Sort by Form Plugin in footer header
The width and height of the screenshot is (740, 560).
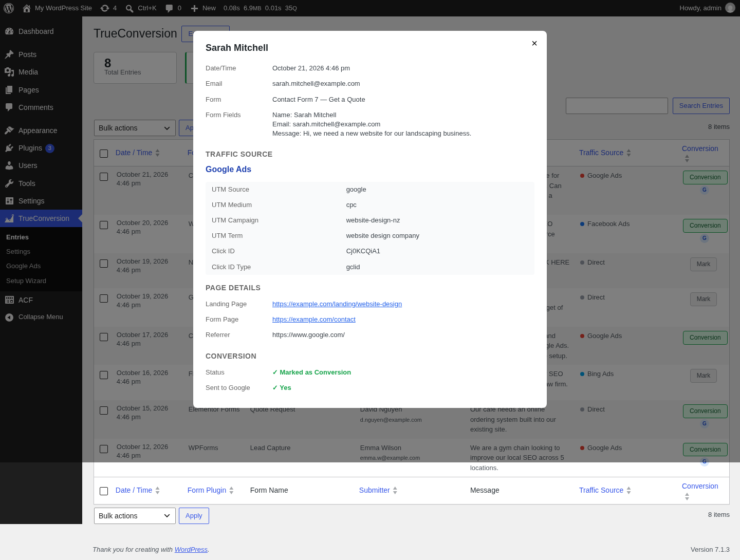pos(211,490)
